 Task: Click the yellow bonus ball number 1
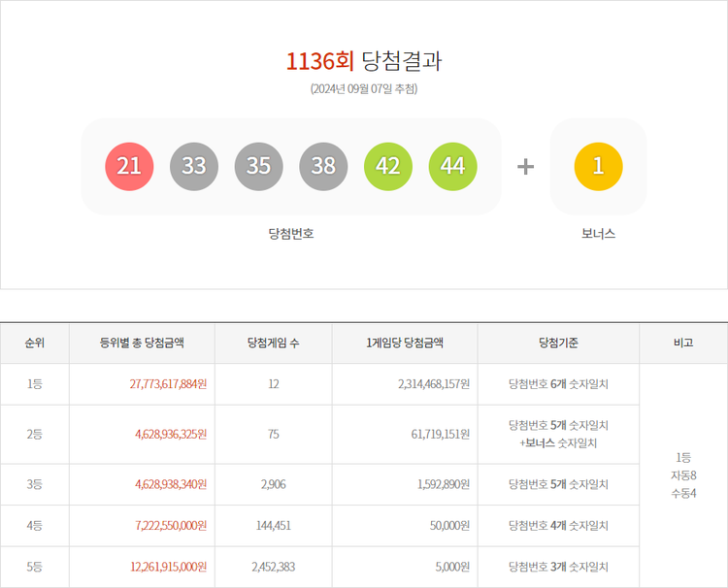[x=598, y=166]
